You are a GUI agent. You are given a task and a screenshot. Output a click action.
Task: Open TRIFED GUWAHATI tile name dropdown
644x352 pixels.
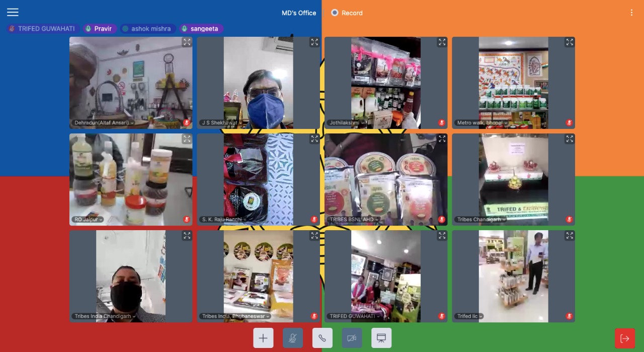pos(354,316)
